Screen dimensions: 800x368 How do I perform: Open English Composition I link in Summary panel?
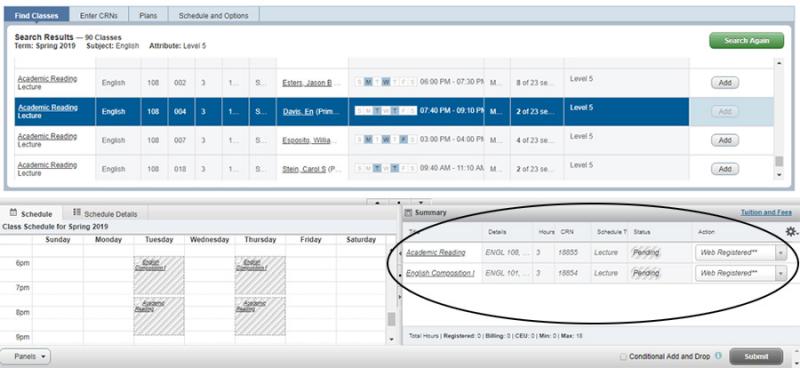(440, 273)
